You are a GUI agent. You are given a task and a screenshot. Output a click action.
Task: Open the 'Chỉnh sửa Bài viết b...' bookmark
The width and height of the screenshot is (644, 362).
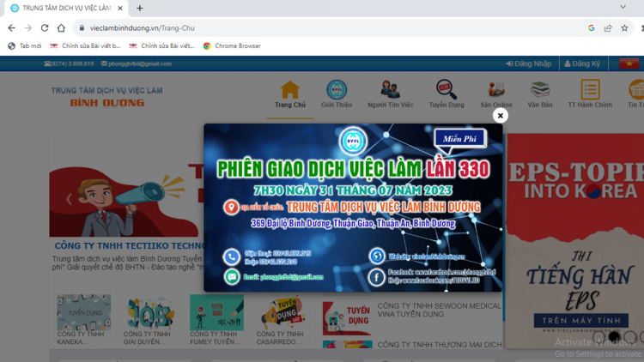tap(85, 46)
